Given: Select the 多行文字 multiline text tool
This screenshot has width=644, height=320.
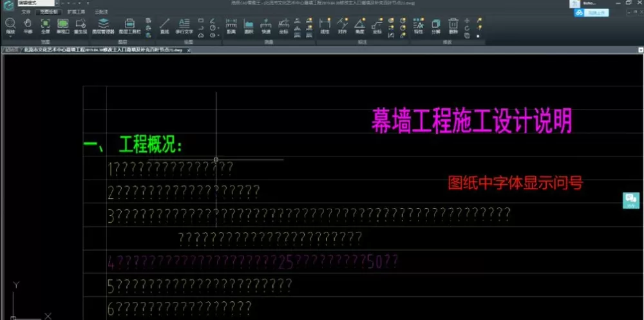Looking at the screenshot, I should click(184, 26).
